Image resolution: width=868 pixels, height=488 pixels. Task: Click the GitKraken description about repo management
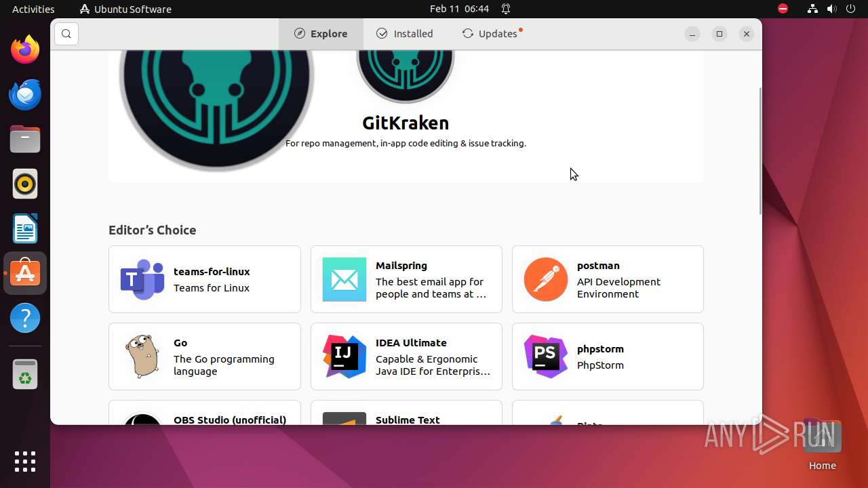click(x=406, y=144)
